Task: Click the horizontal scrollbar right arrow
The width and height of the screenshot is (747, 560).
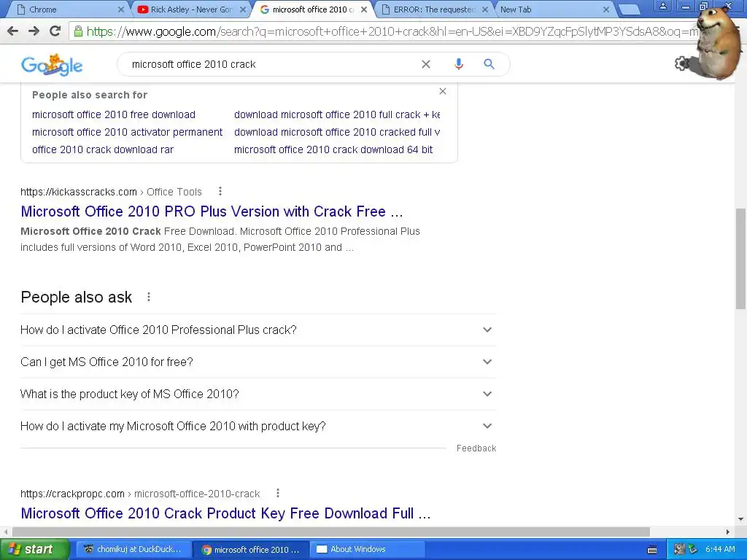Action: (727, 532)
